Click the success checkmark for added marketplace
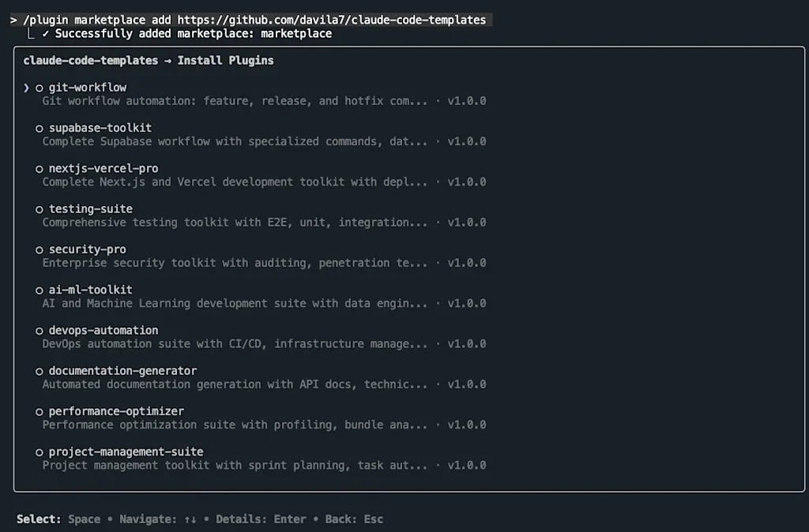809x532 pixels. click(x=45, y=33)
